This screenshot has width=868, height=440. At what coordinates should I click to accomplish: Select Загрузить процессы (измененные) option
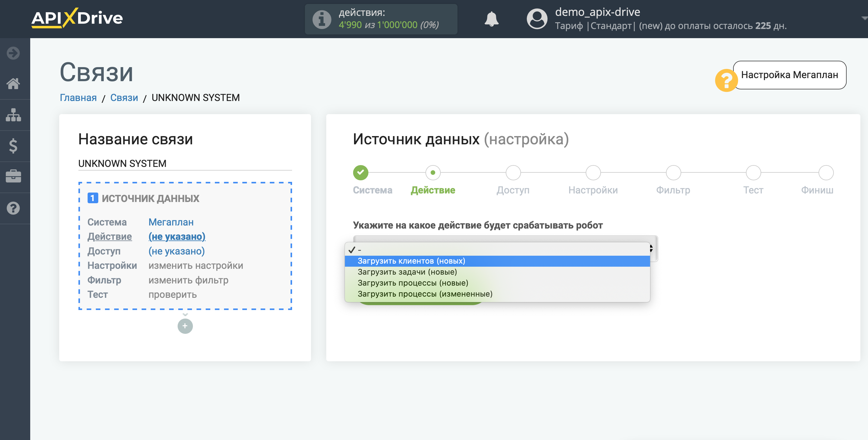[x=497, y=294]
